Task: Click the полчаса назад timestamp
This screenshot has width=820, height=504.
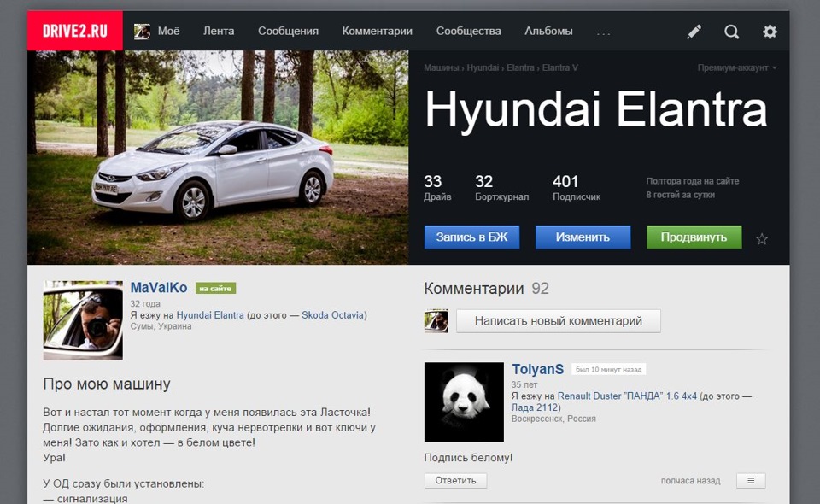Action: click(x=690, y=480)
